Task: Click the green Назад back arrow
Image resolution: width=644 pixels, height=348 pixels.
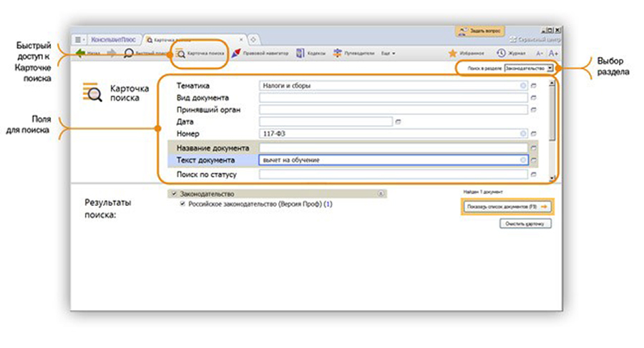Action: 80,54
